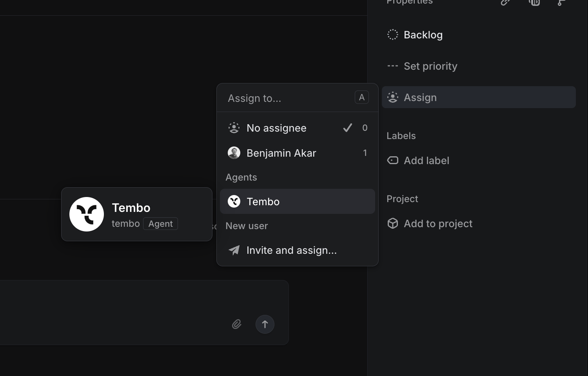This screenshot has width=588, height=376.
Task: Toggle the No assignee checkmark
Action: [347, 128]
